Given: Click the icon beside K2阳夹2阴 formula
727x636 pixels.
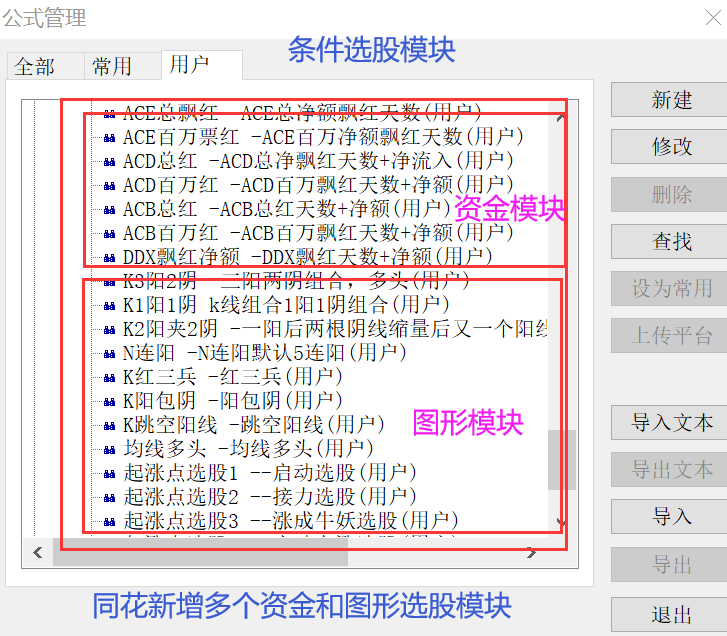Looking at the screenshot, I should pyautogui.click(x=109, y=330).
